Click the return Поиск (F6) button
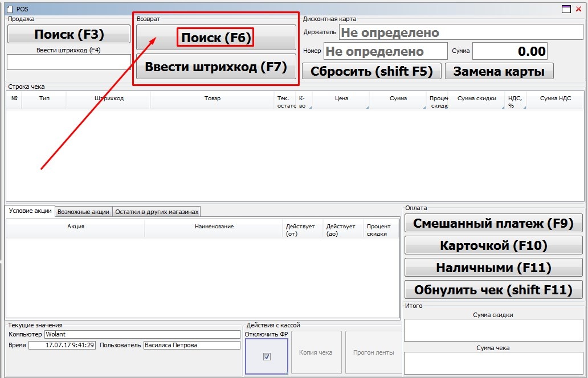Viewport: 588px width, 378px height. point(216,38)
